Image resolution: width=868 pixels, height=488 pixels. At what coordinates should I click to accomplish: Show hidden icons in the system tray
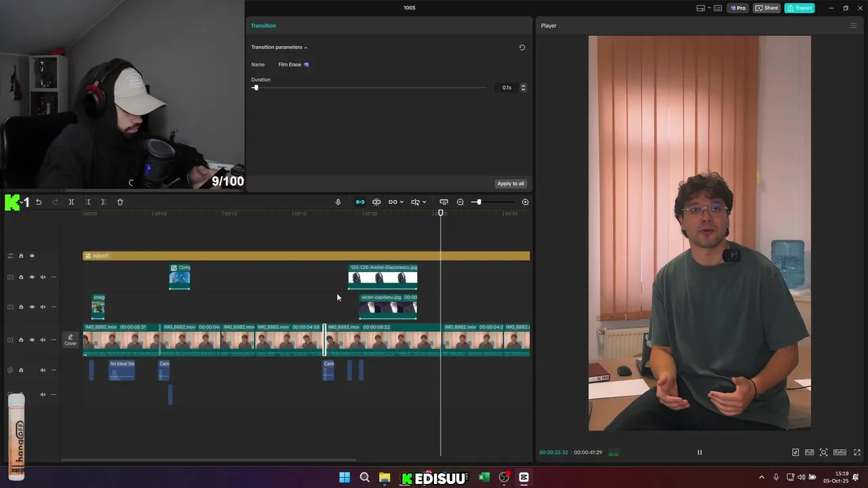click(762, 477)
